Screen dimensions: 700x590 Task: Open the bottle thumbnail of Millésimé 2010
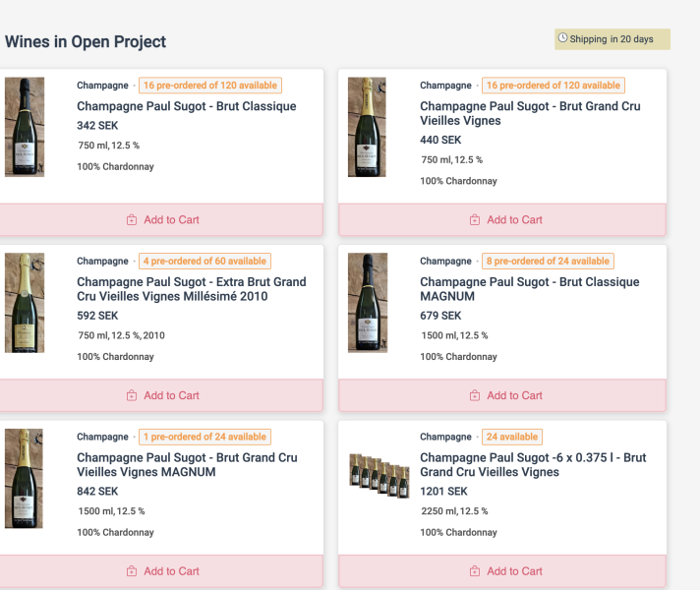click(25, 303)
